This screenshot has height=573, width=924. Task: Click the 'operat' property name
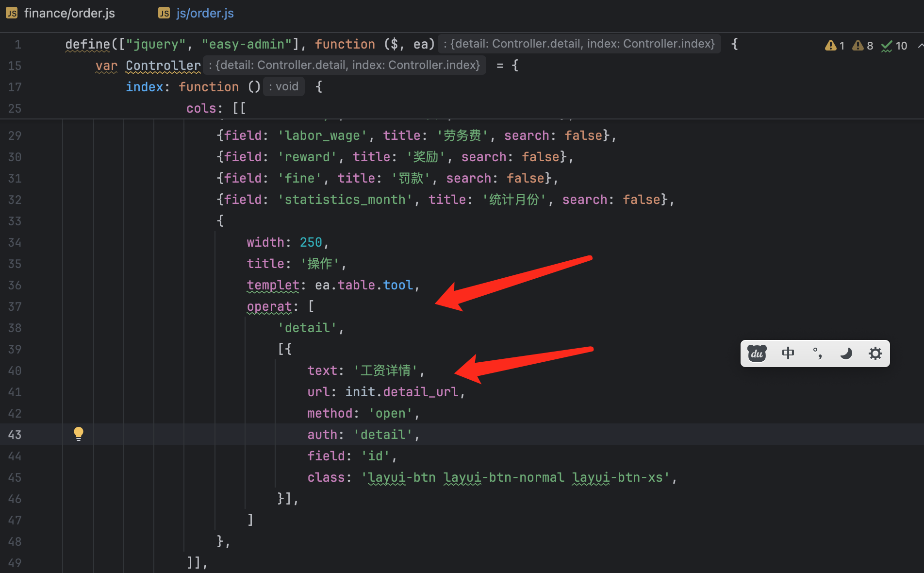click(269, 306)
